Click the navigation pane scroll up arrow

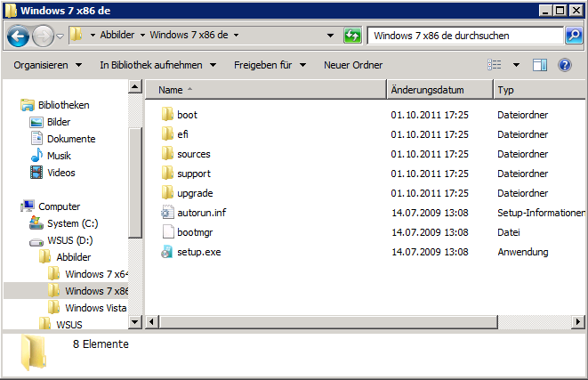[x=135, y=87]
